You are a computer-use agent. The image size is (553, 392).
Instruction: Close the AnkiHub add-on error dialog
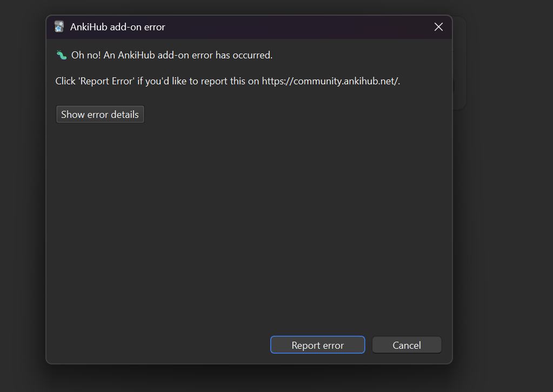438,27
